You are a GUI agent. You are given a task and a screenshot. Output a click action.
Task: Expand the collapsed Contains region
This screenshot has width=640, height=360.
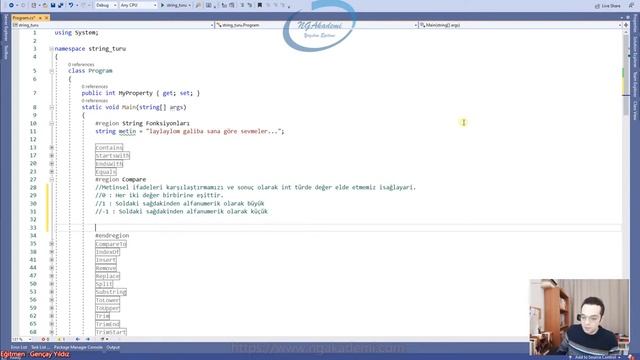click(51, 147)
